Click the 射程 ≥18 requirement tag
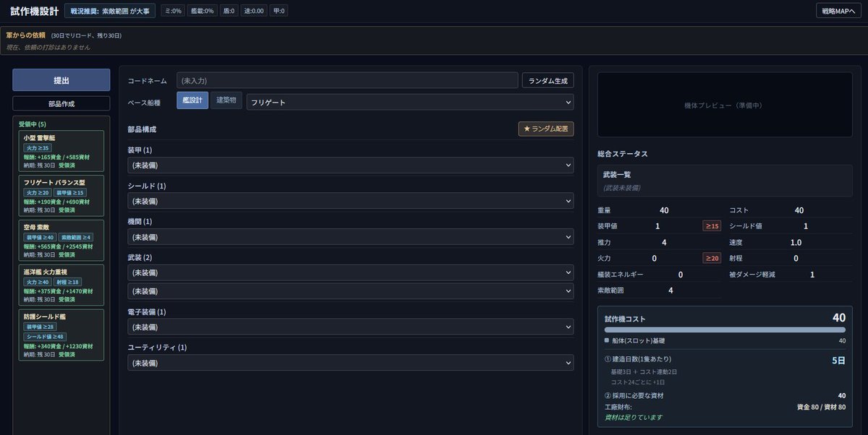 click(x=67, y=282)
